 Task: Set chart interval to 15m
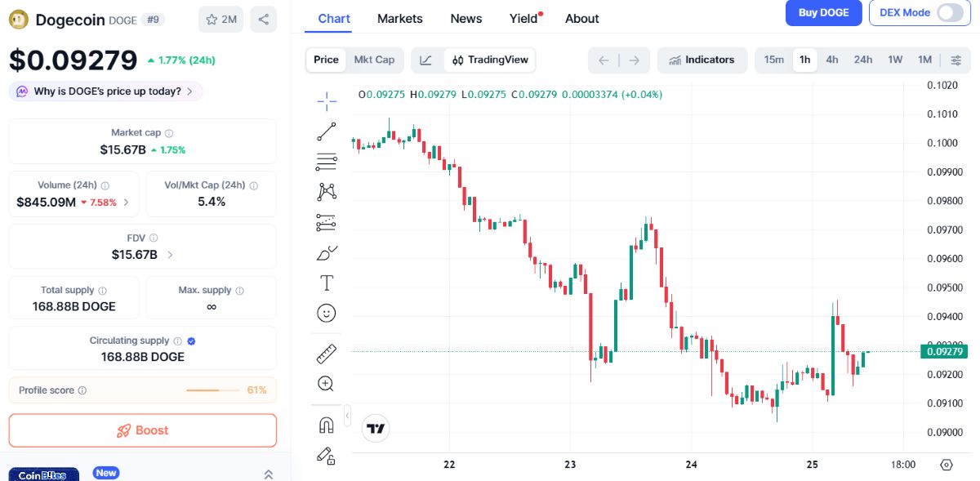point(774,60)
